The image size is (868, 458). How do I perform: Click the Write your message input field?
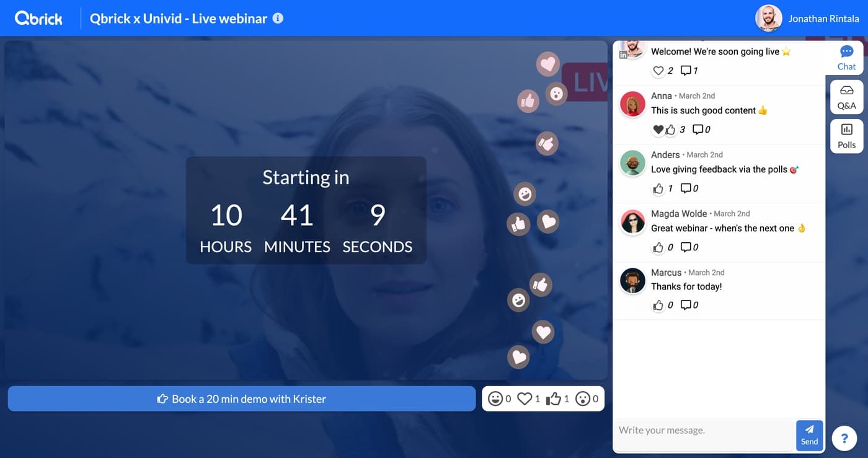pyautogui.click(x=701, y=429)
